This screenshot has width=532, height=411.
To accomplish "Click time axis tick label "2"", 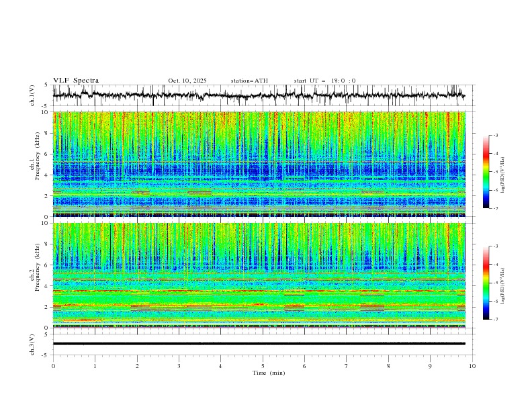I will pos(137,366).
